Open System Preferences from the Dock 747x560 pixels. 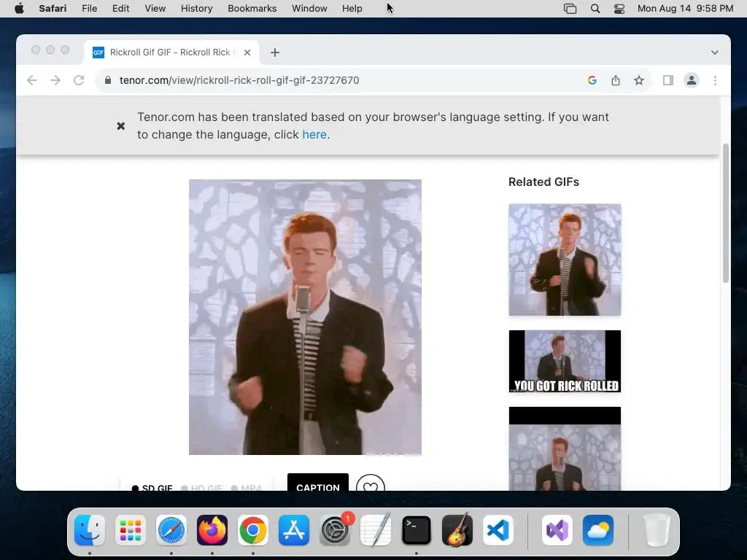pyautogui.click(x=335, y=530)
